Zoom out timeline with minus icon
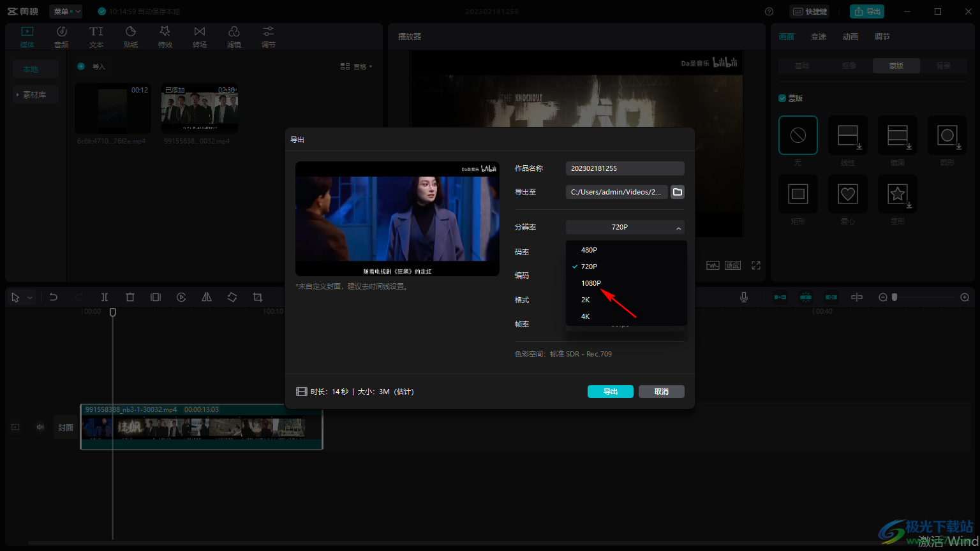The width and height of the screenshot is (980, 551). tap(883, 297)
